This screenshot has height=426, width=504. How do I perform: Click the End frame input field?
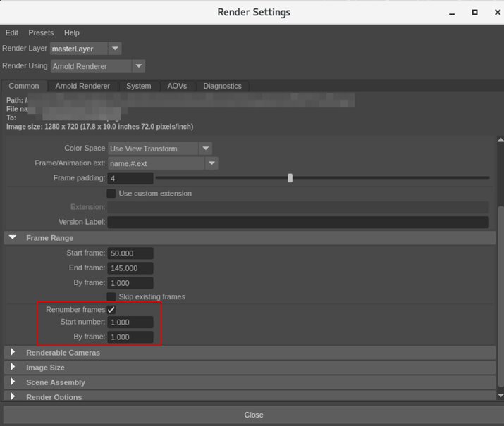point(130,268)
